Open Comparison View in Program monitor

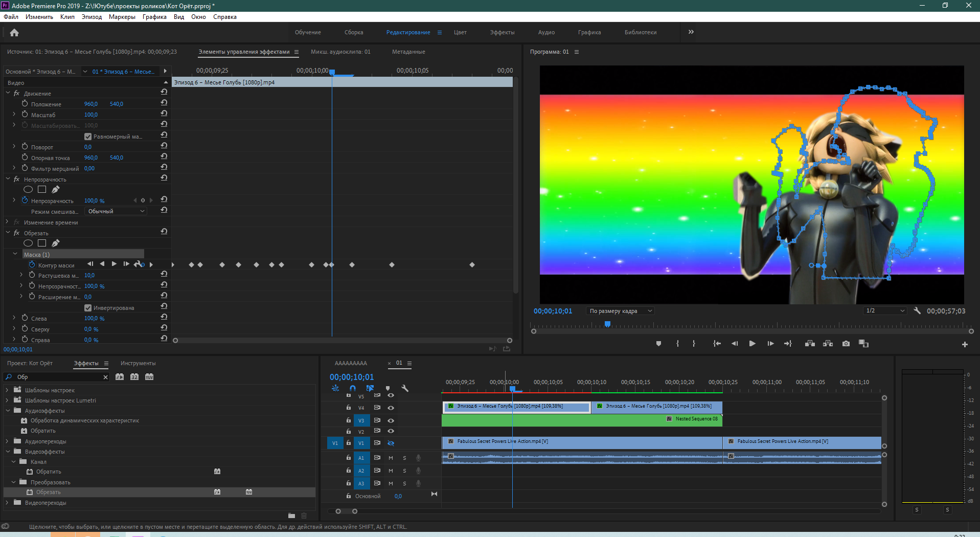pos(863,344)
